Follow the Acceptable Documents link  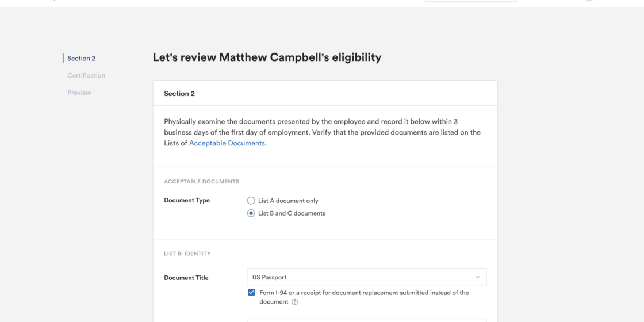pyautogui.click(x=228, y=143)
